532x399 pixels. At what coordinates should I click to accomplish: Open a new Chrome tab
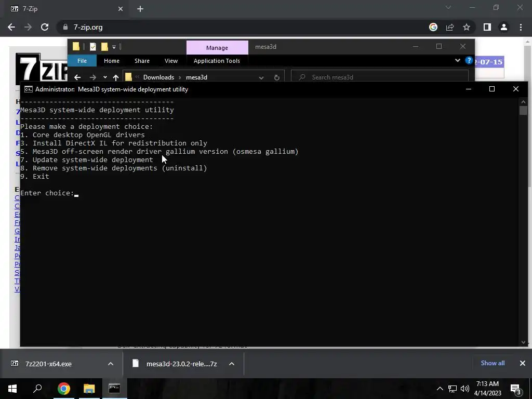click(140, 9)
